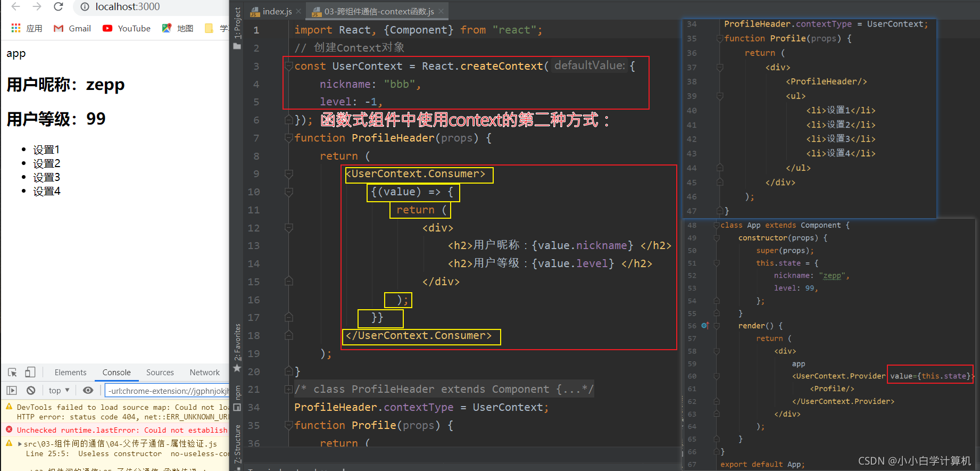The image size is (980, 471).
Task: Click the site info icon beside localhost:3000
Action: coord(85,7)
